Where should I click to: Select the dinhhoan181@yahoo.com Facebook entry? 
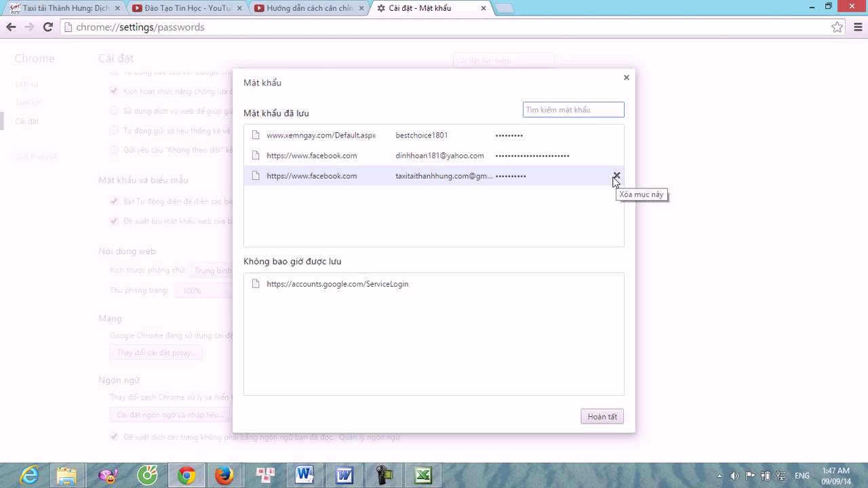click(x=434, y=155)
